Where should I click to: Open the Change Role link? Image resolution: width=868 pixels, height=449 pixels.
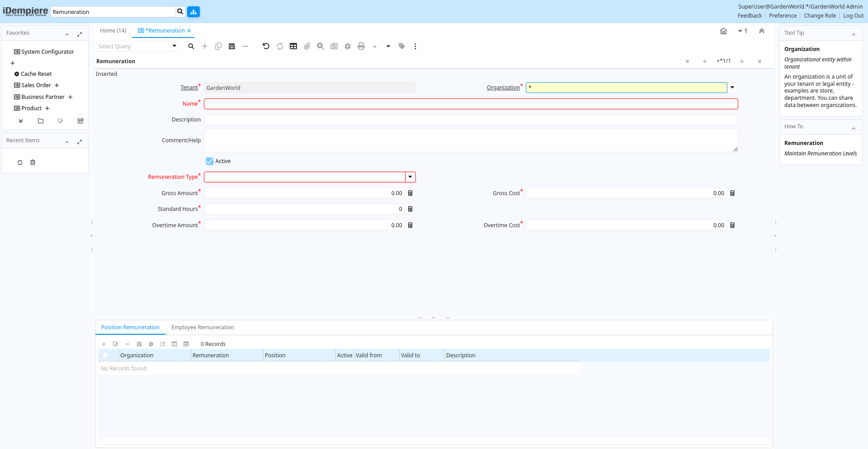[820, 16]
